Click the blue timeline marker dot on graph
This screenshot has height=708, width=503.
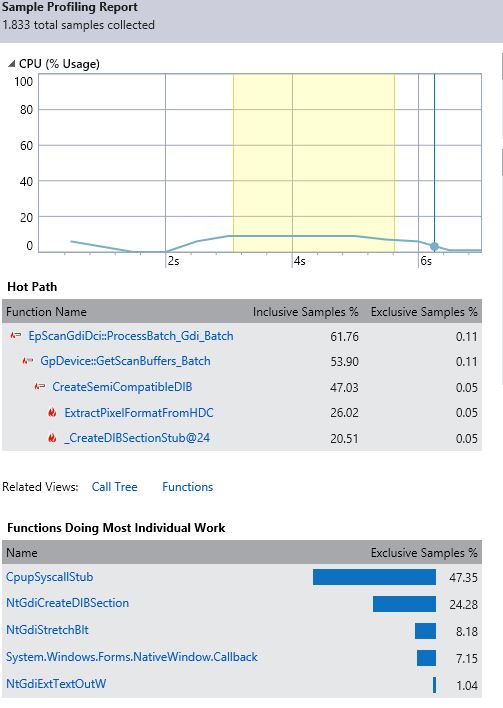coord(434,247)
